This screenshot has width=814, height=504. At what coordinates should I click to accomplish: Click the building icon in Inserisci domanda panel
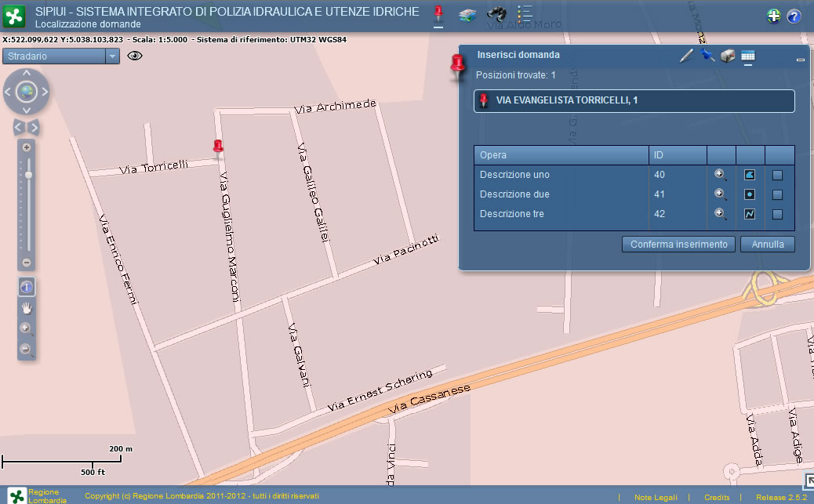click(x=727, y=56)
